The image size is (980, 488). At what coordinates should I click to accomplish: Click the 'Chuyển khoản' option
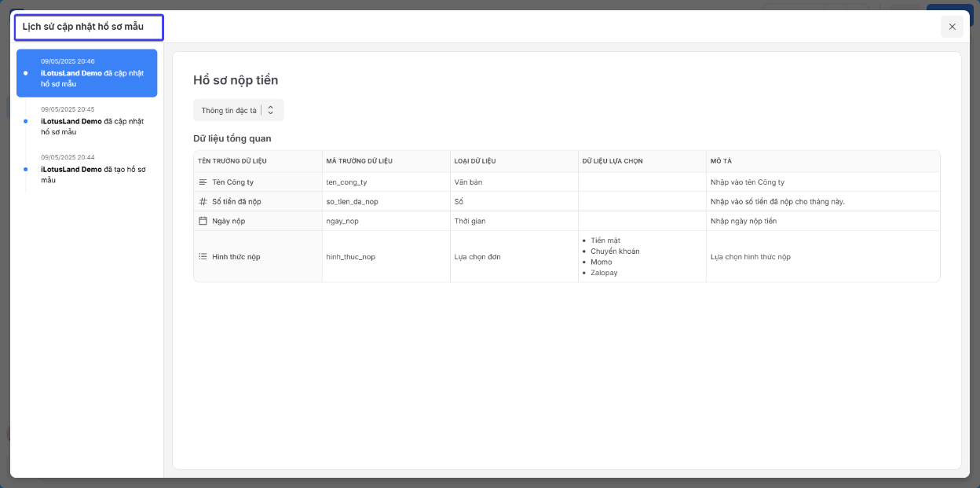click(615, 251)
